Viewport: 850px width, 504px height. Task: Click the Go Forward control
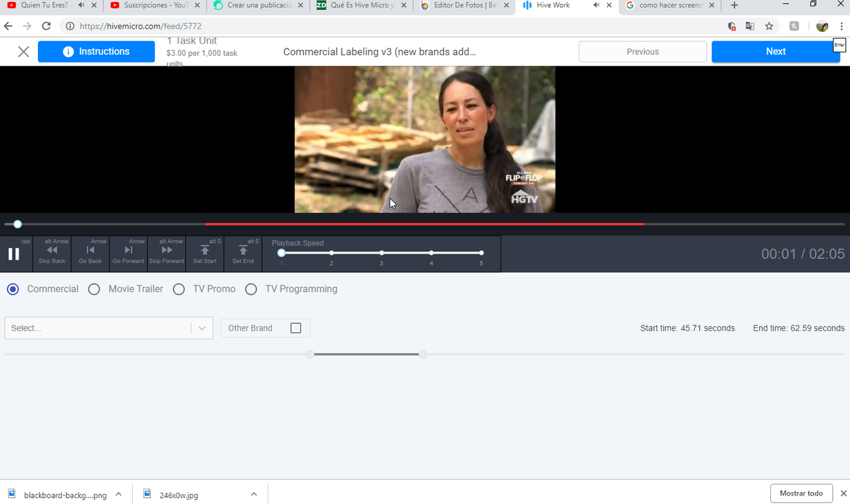point(128,254)
